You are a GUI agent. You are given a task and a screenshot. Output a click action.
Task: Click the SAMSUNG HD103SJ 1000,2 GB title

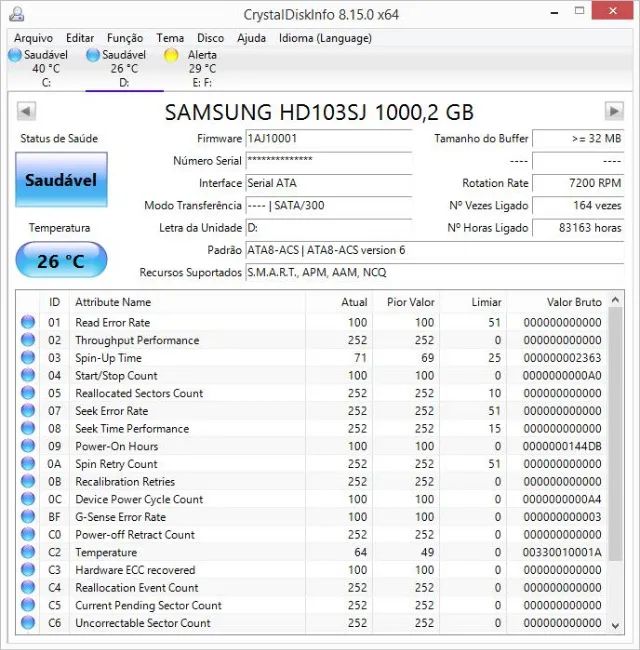click(319, 112)
